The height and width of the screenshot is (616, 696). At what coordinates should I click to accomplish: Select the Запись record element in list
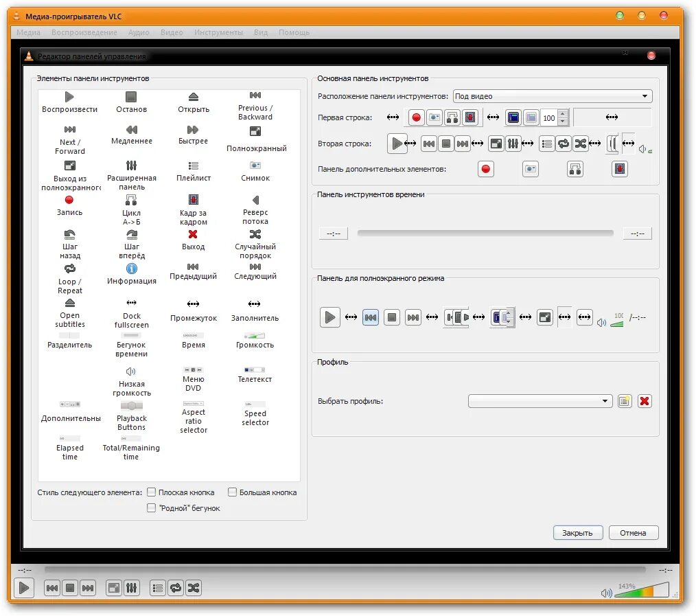tap(69, 205)
